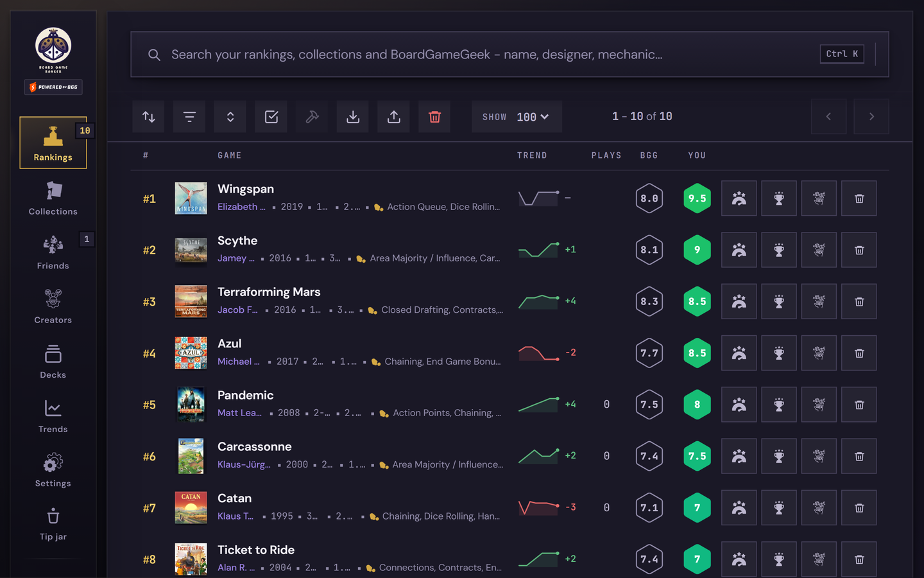This screenshot has height=578, width=924.
Task: Open the Azul box cover thumbnail
Action: click(191, 353)
